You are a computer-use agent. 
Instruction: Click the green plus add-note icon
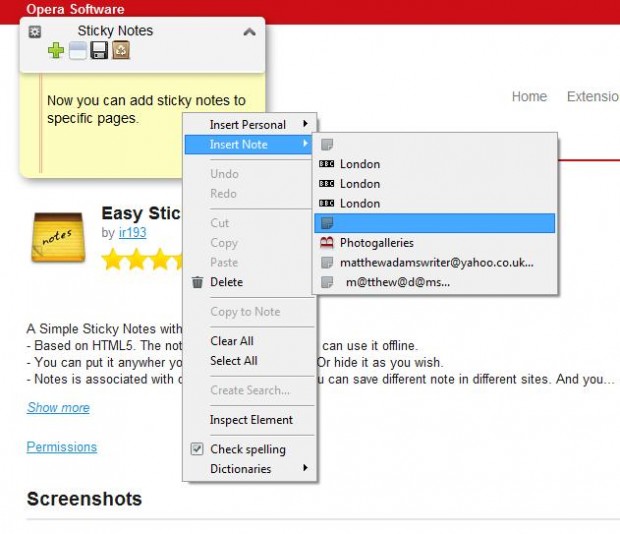(x=56, y=51)
